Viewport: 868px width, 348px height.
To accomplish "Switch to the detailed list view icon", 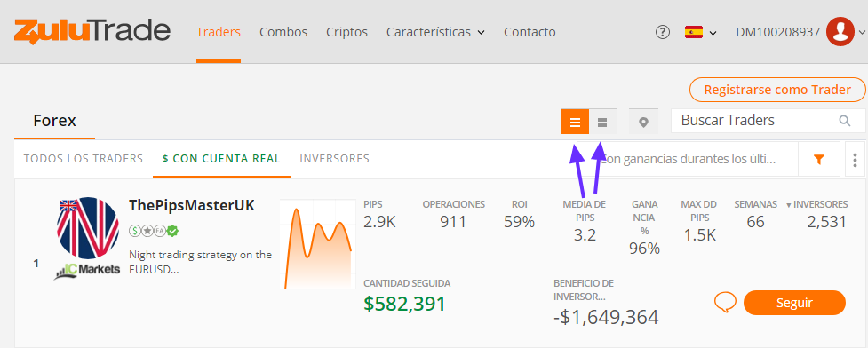I will (x=575, y=122).
